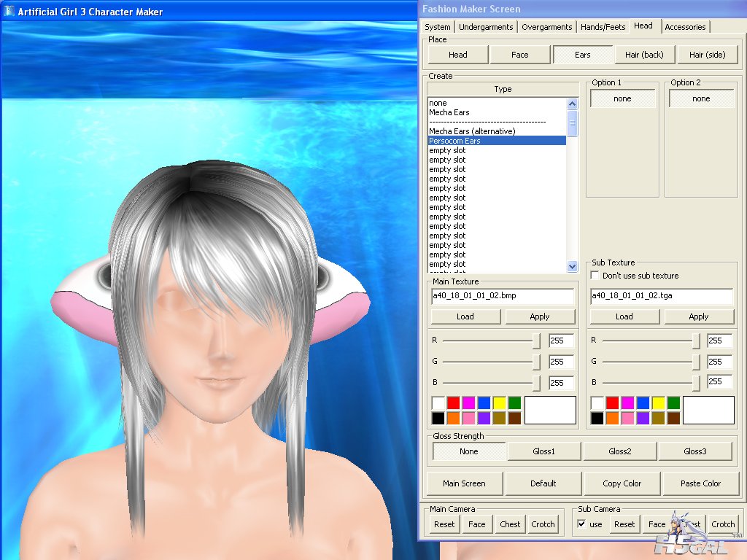Return to the Main Screen

464,483
